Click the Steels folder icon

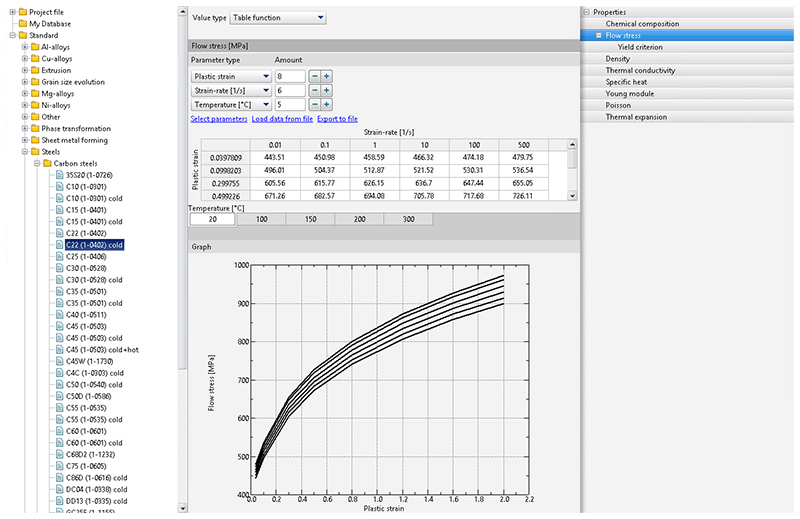(34, 152)
